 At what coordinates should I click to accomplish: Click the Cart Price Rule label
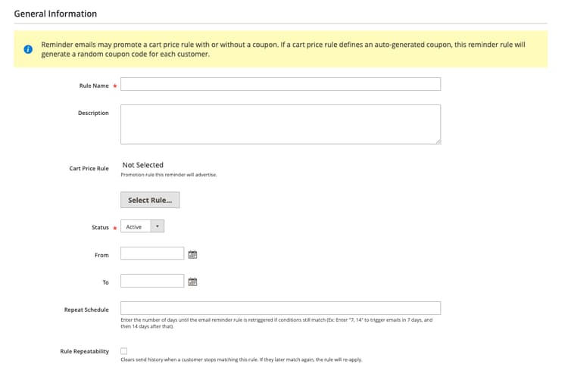[89, 168]
